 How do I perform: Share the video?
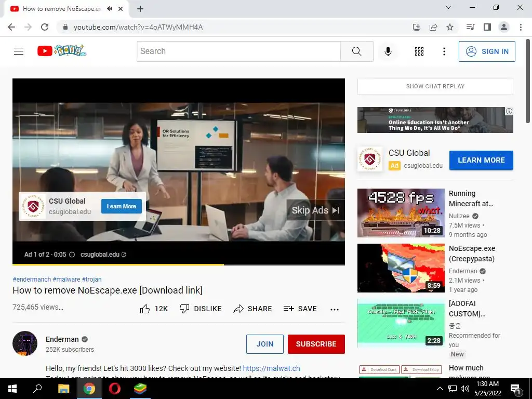tap(253, 309)
